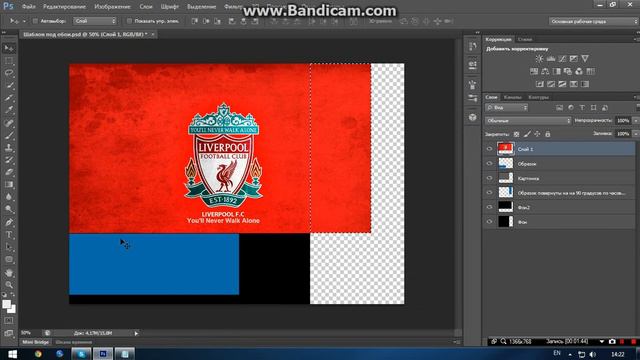Select the Lasso tool
This screenshot has height=360, width=640.
click(9, 73)
